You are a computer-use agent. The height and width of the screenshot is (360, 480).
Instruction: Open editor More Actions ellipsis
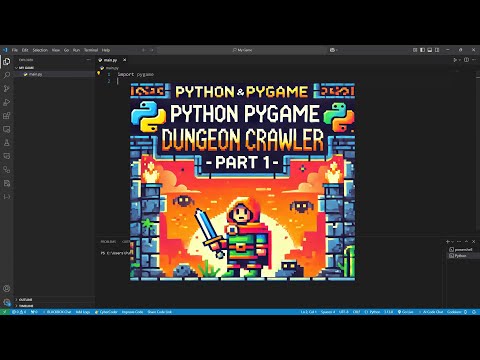pyautogui.click(x=474, y=60)
